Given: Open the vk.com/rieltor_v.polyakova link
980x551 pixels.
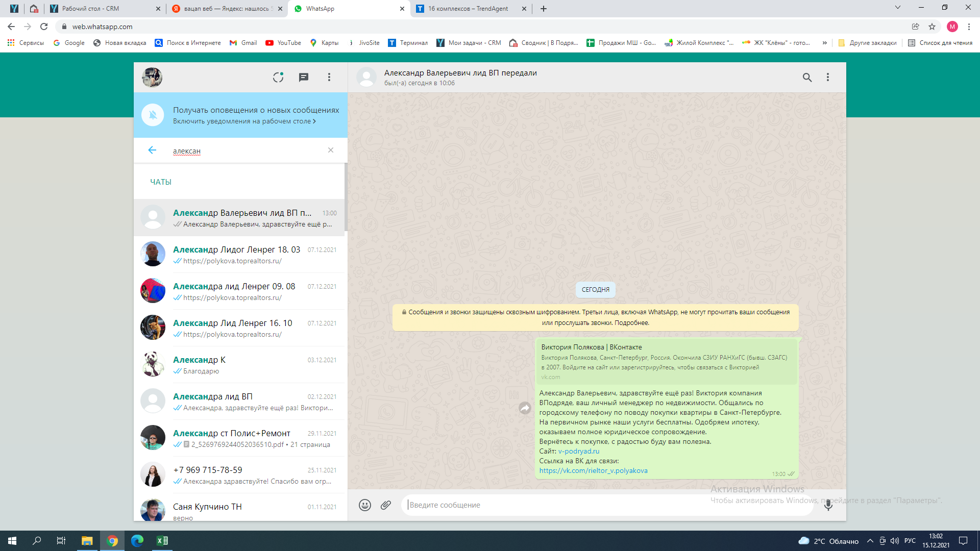Looking at the screenshot, I should pyautogui.click(x=593, y=470).
